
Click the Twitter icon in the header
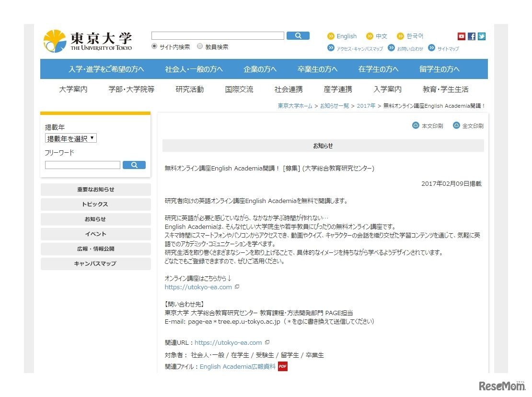tap(481, 36)
